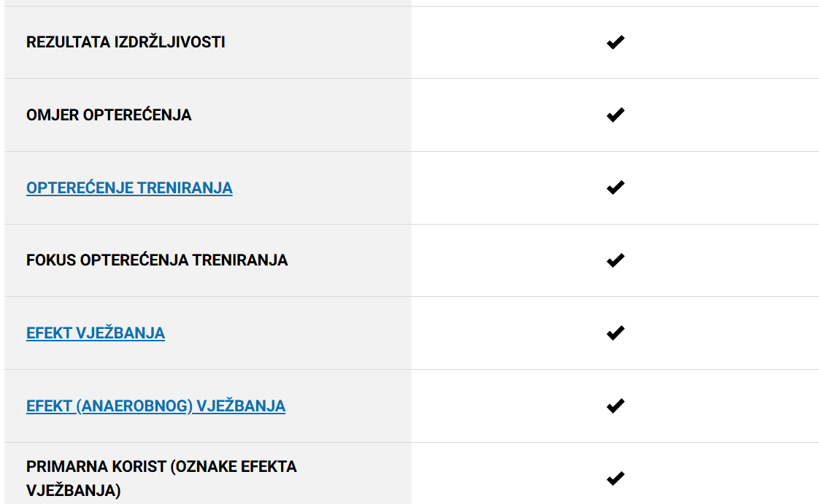Select the checkmark next to Efekt vježbanja
Viewport: 819px width, 504px height.
click(x=615, y=333)
